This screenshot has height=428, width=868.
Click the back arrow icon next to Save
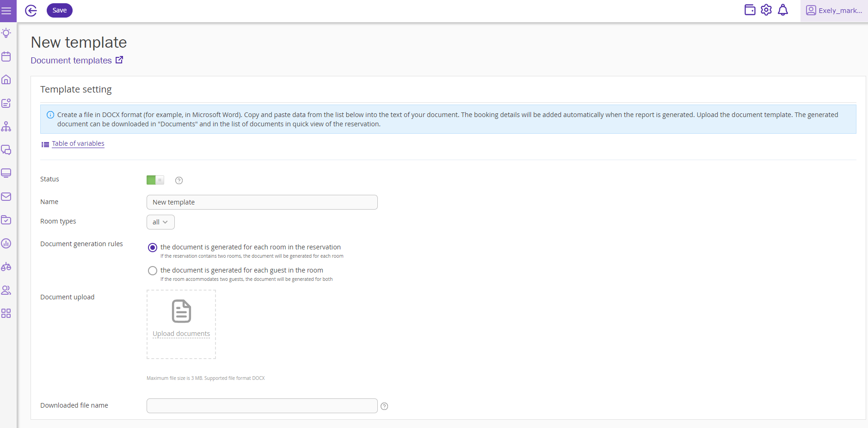(31, 10)
